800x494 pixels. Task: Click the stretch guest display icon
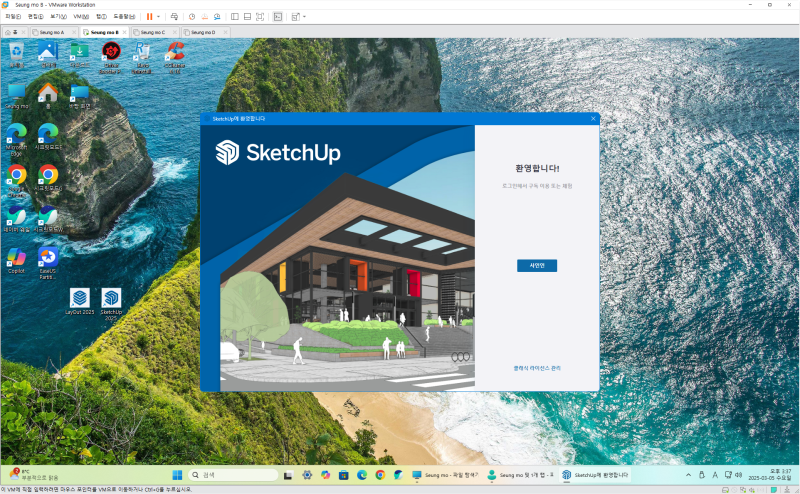tap(295, 17)
